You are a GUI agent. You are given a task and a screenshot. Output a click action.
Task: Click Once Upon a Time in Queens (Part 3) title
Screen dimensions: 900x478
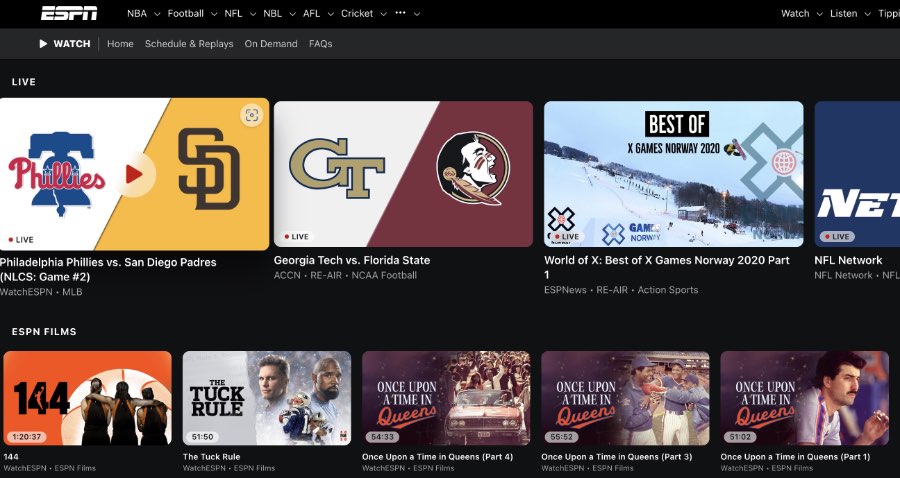[616, 457]
